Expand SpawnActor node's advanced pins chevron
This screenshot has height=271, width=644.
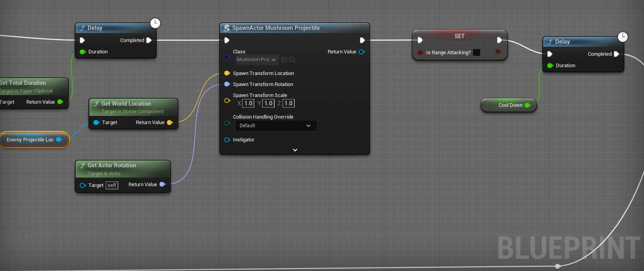(x=295, y=150)
